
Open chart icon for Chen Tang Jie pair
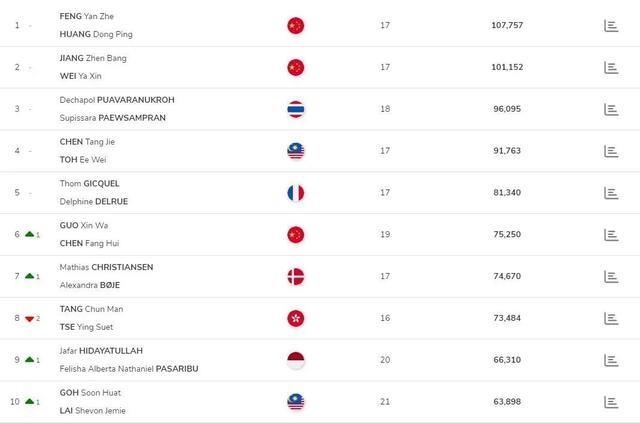[611, 151]
